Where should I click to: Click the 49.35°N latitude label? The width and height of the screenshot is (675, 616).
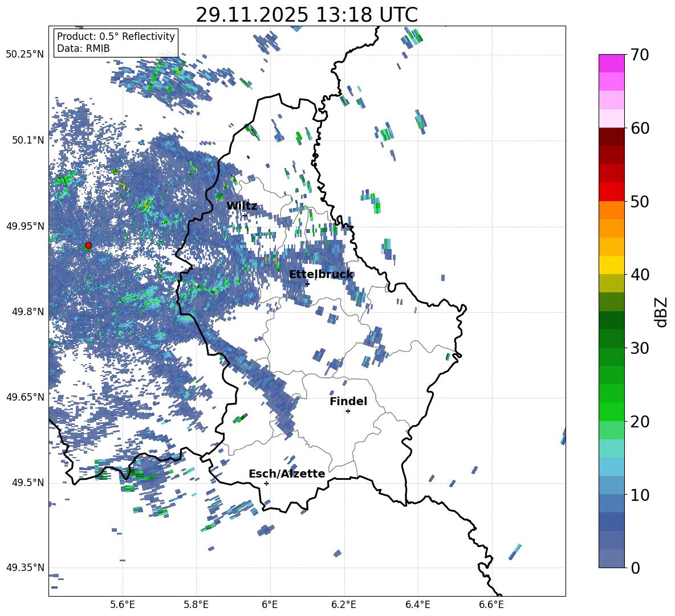tap(25, 568)
